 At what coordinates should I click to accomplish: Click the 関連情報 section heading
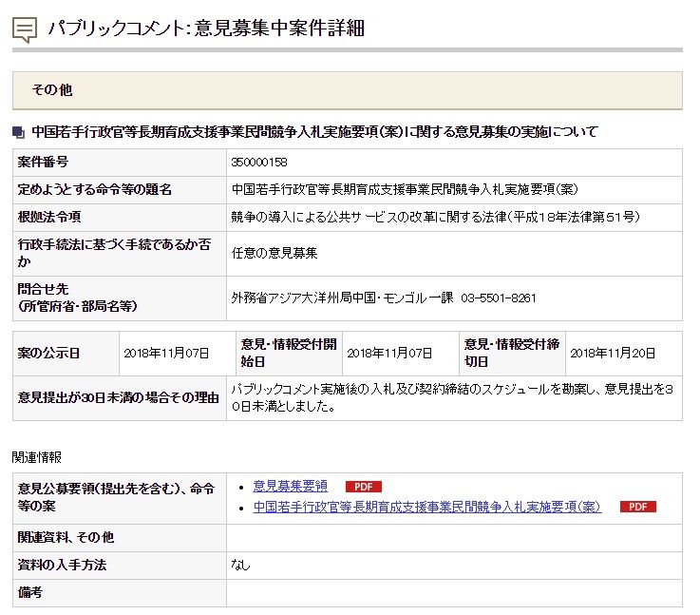(38, 457)
